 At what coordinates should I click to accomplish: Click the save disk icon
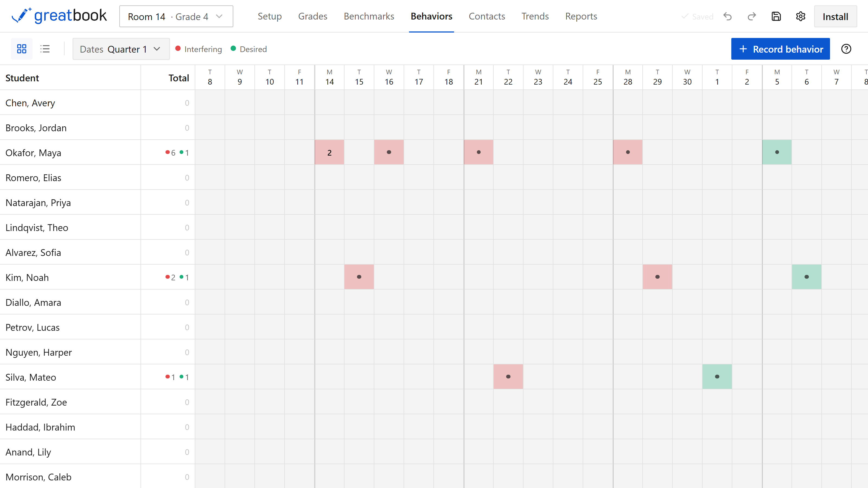click(776, 17)
